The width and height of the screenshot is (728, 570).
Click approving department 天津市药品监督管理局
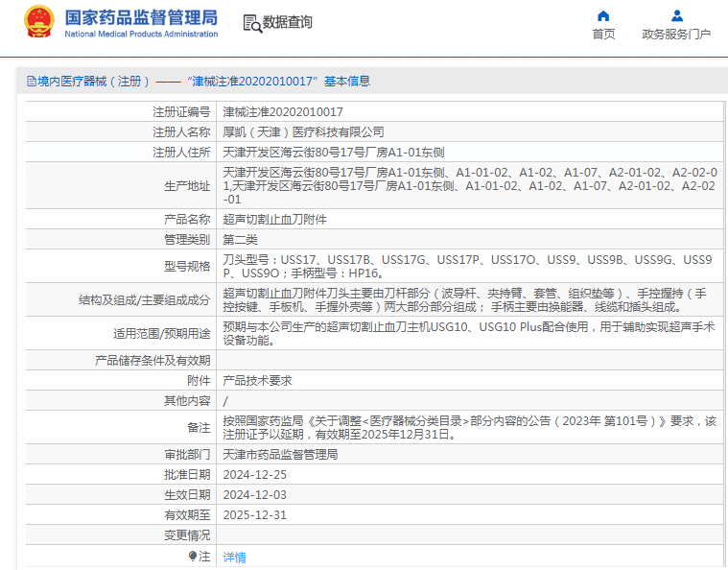(x=280, y=454)
